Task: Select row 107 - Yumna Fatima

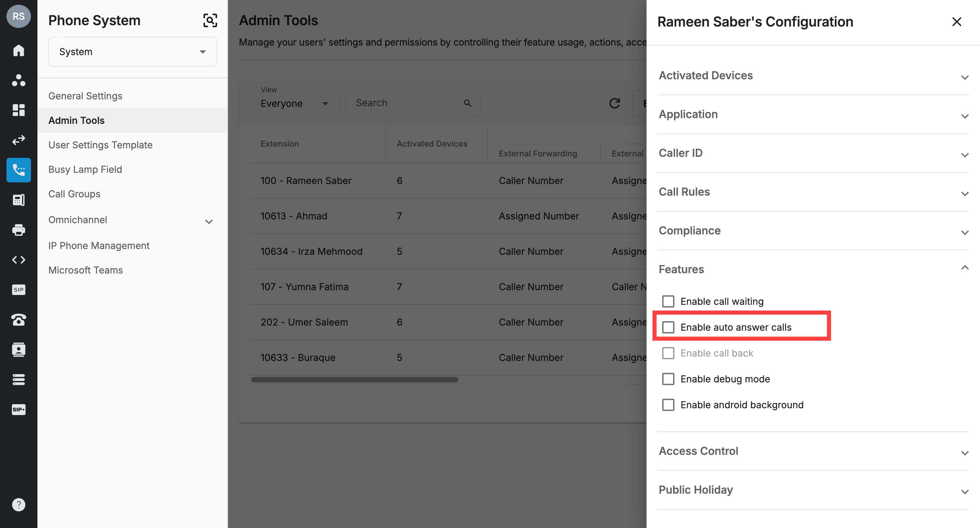Action: (448, 287)
